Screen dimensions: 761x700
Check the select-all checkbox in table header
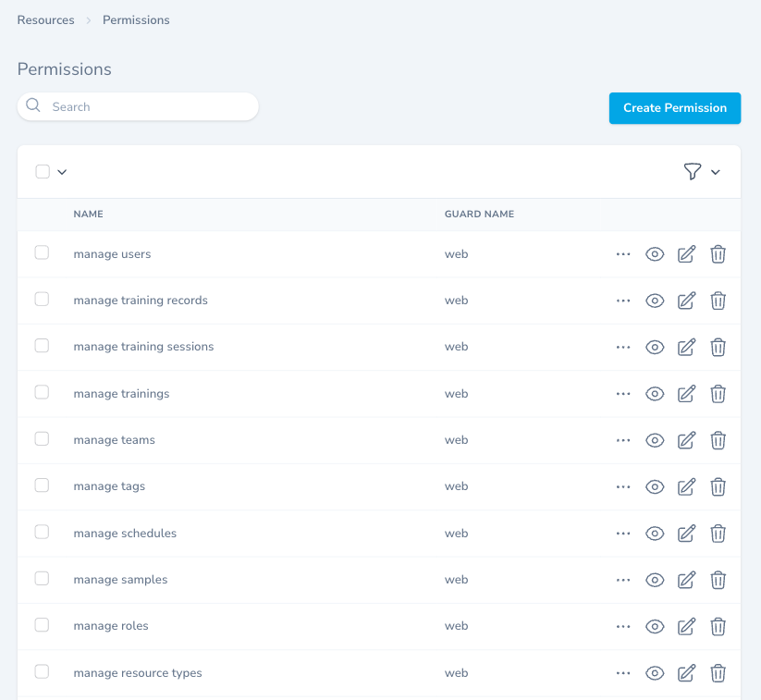coord(42,172)
